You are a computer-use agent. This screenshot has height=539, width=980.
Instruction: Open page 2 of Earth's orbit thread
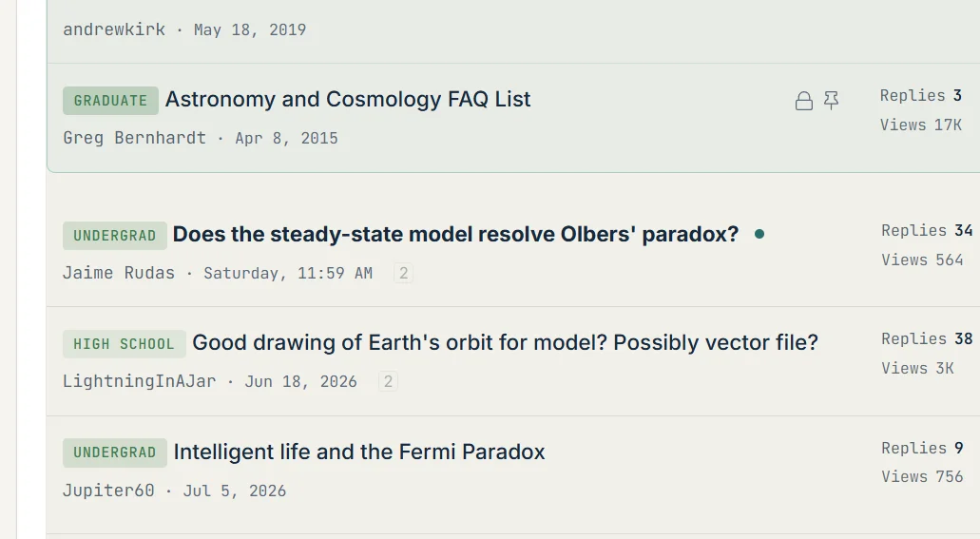point(388,381)
